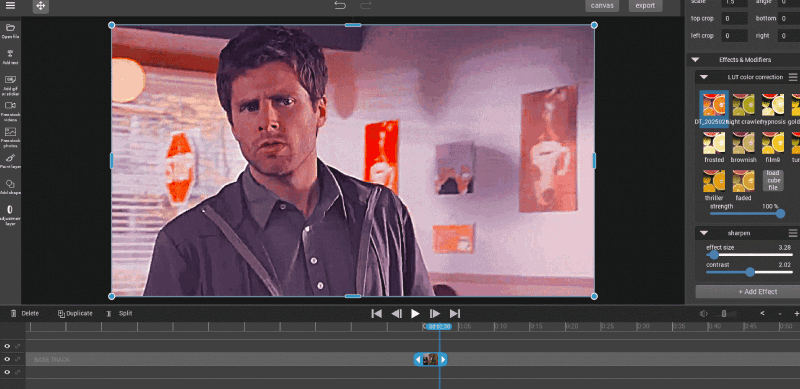
Task: Collapse the sharpen effect panel
Action: (x=704, y=233)
